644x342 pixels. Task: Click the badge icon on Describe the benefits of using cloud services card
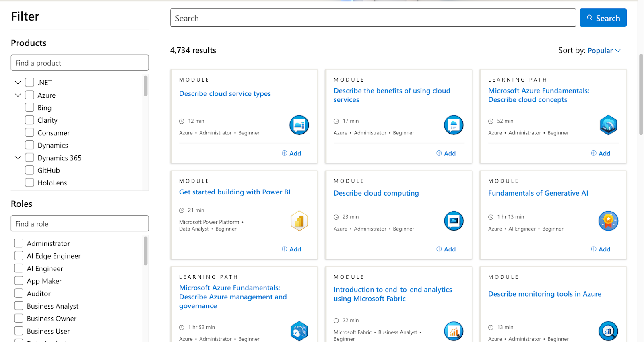(454, 125)
